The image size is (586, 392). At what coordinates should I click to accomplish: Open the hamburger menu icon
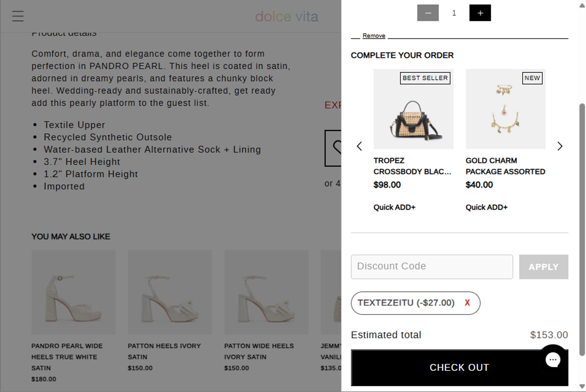click(x=18, y=16)
